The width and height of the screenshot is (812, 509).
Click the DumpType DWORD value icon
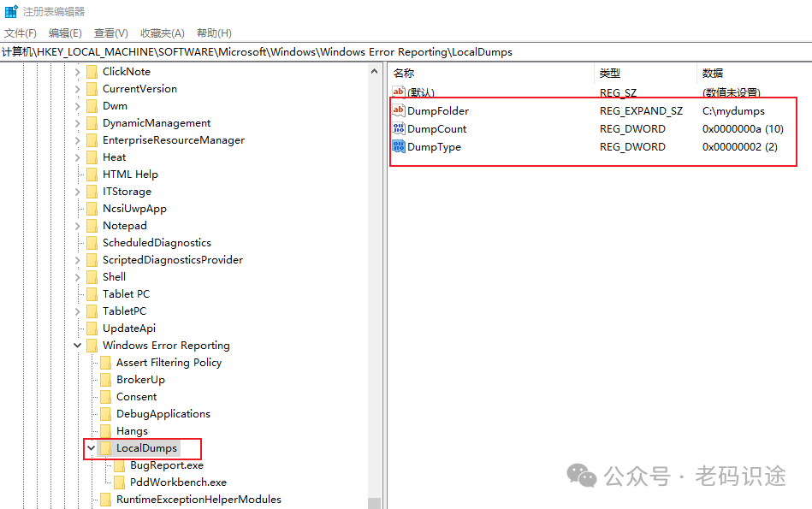(399, 146)
